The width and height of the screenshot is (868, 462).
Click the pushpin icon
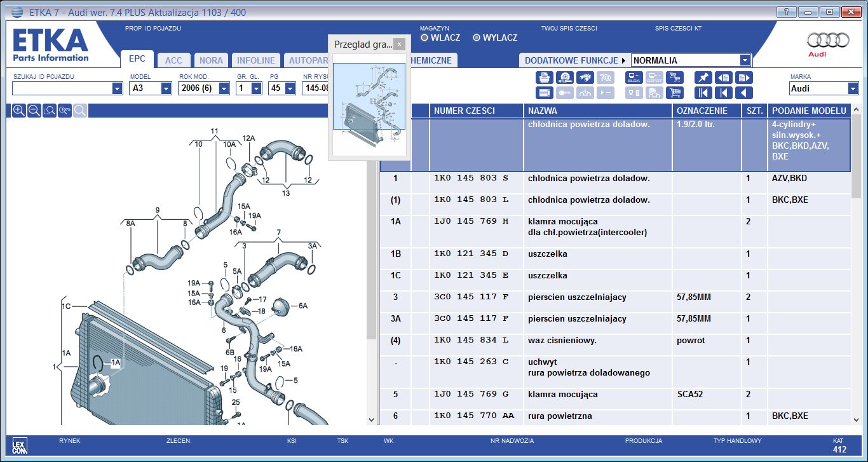703,78
